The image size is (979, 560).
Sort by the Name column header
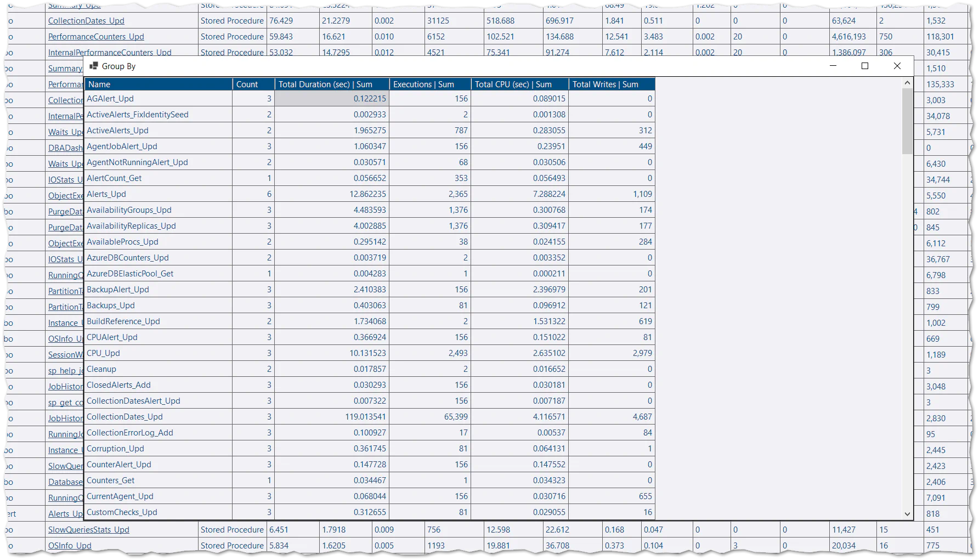click(159, 84)
